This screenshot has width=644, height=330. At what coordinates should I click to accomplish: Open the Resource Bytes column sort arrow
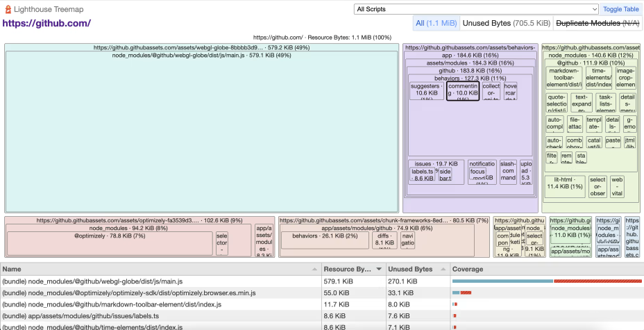(x=378, y=269)
